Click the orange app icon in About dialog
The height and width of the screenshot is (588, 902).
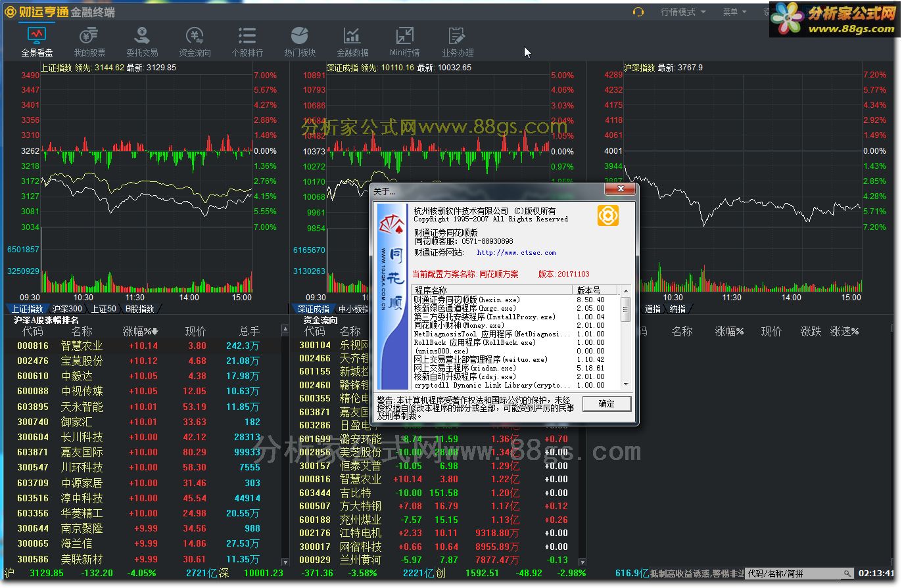pyautogui.click(x=607, y=215)
